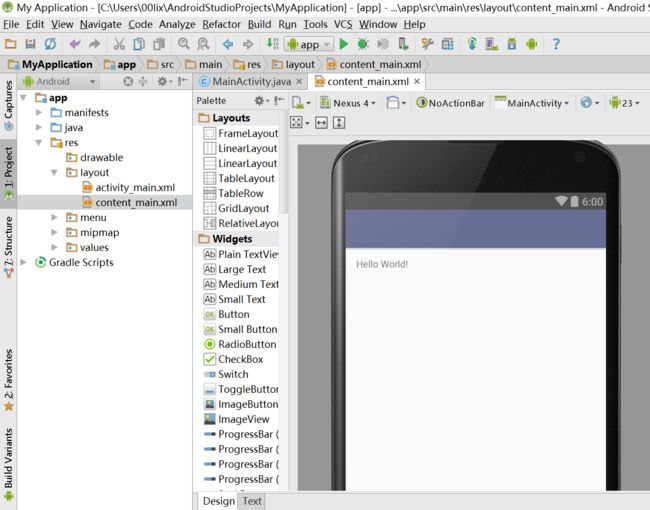This screenshot has width=650, height=510.
Task: Click the collapse all icon in project panel
Action: coord(143,81)
